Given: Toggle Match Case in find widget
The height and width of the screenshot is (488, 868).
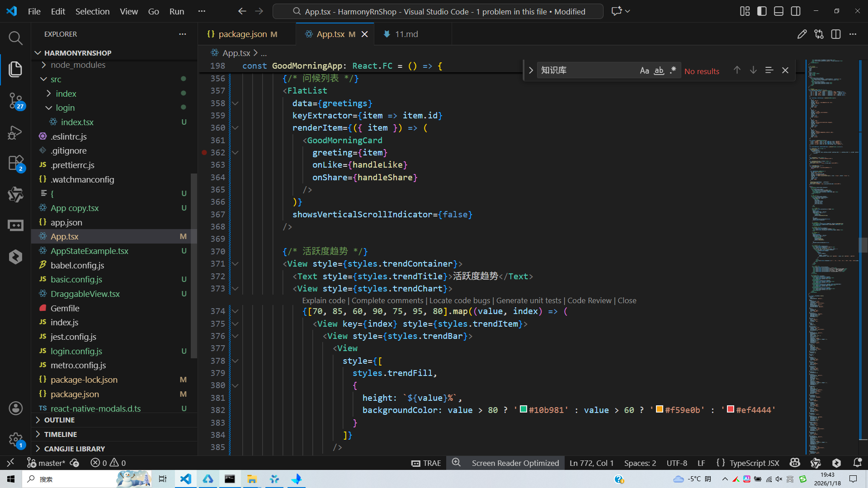Looking at the screenshot, I should click(x=644, y=70).
